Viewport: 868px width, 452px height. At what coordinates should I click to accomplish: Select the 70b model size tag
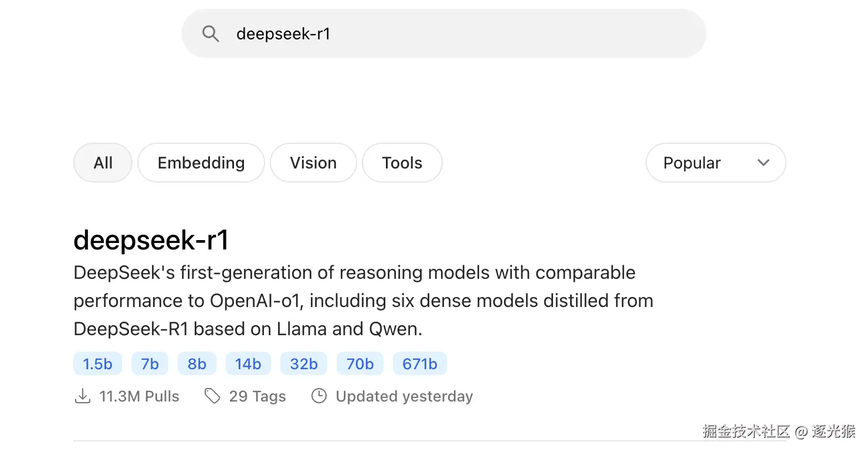[360, 364]
